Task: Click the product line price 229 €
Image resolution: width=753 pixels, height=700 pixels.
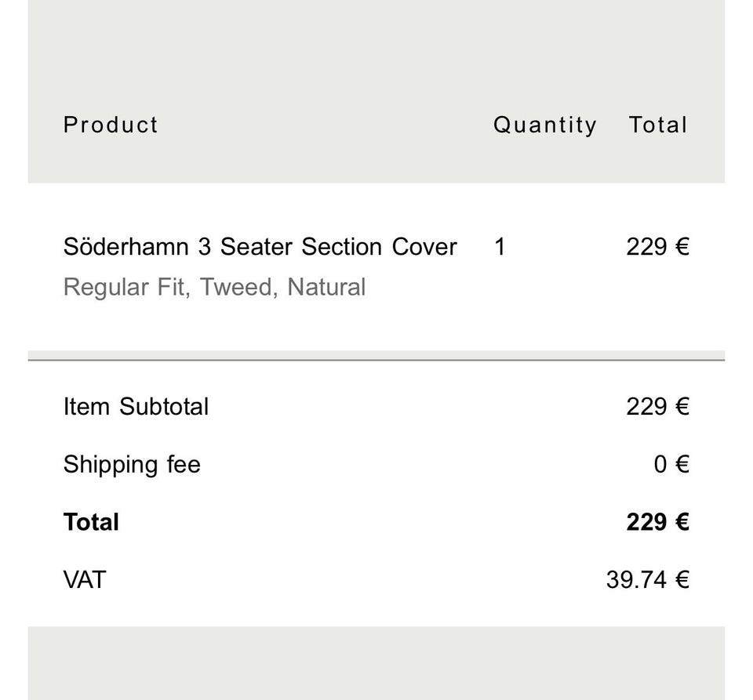Action: click(x=658, y=247)
